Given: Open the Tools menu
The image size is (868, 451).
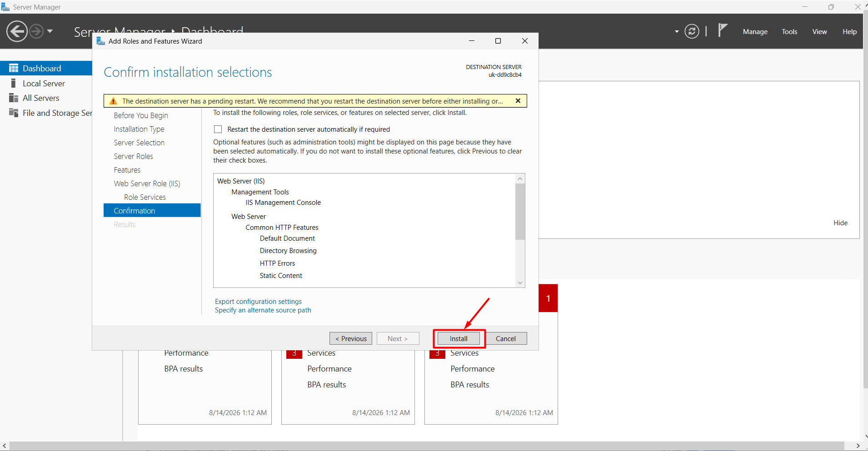Looking at the screenshot, I should tap(789, 32).
